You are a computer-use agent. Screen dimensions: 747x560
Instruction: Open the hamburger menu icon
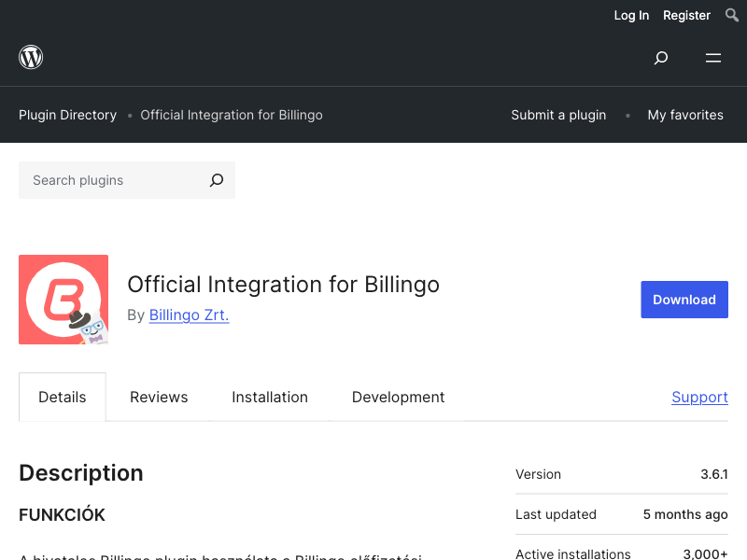pos(713,58)
